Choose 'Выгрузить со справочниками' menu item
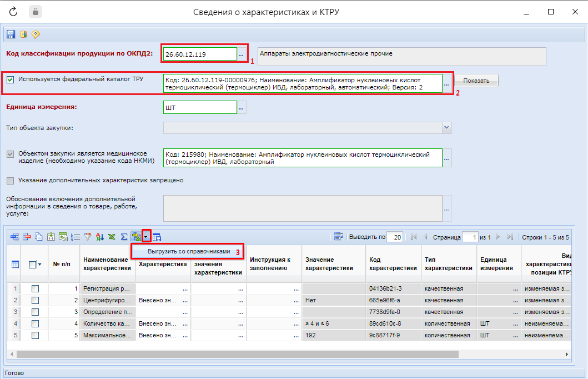Screen dimensions: 588x379 coord(189,252)
